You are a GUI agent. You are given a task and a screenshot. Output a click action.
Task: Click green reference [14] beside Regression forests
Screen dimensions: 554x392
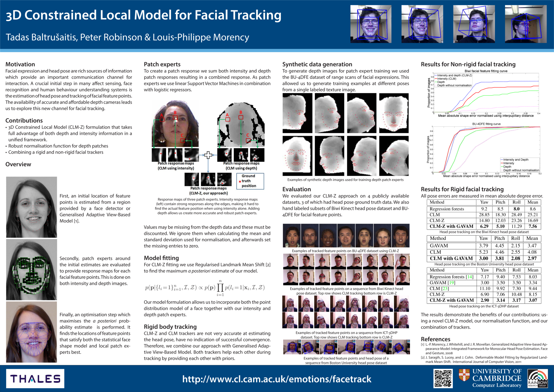point(470,277)
